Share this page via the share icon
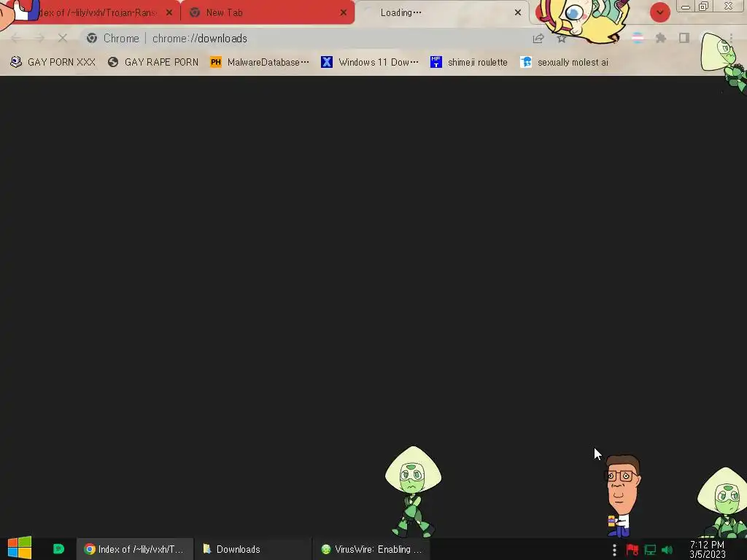Viewport: 747px width, 560px height. pos(538,38)
